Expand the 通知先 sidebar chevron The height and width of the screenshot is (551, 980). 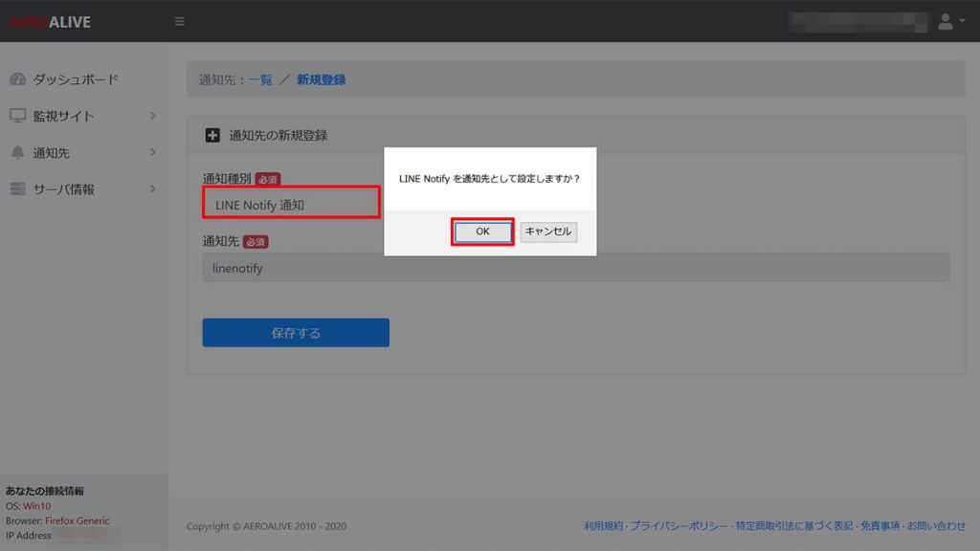click(x=152, y=152)
